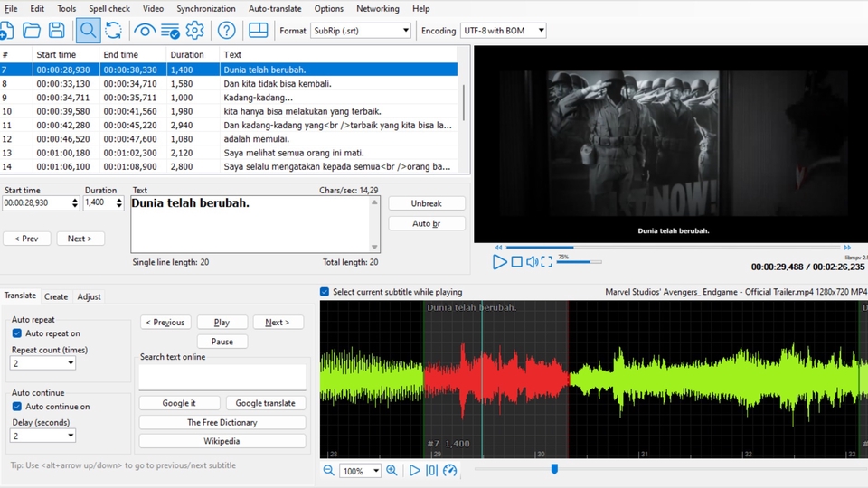The width and height of the screenshot is (868, 488).
Task: Click the Wikipedia button
Action: (222, 441)
